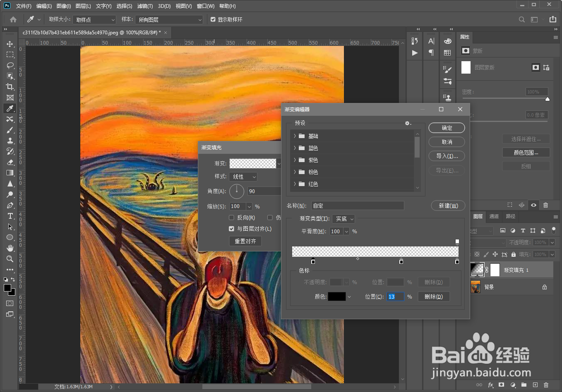Create new group folder icon in Layers panel
This screenshot has width=562, height=392.
coord(524,385)
